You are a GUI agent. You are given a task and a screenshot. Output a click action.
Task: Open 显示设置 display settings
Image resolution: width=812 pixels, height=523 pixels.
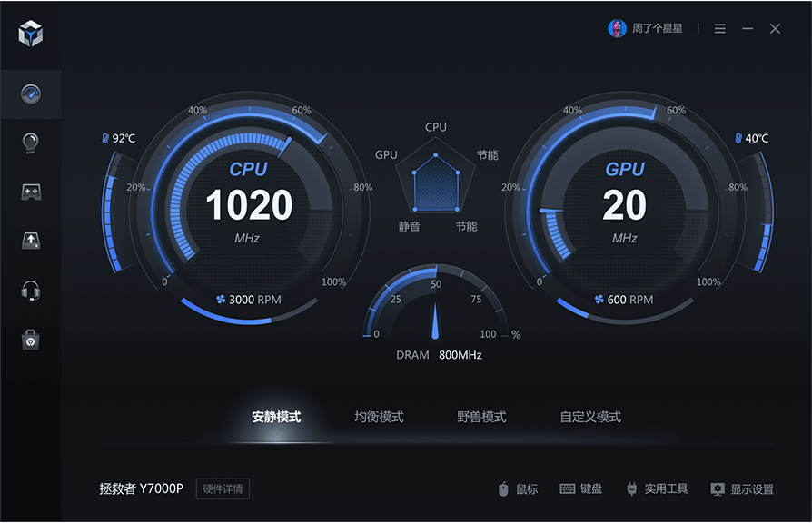click(742, 489)
